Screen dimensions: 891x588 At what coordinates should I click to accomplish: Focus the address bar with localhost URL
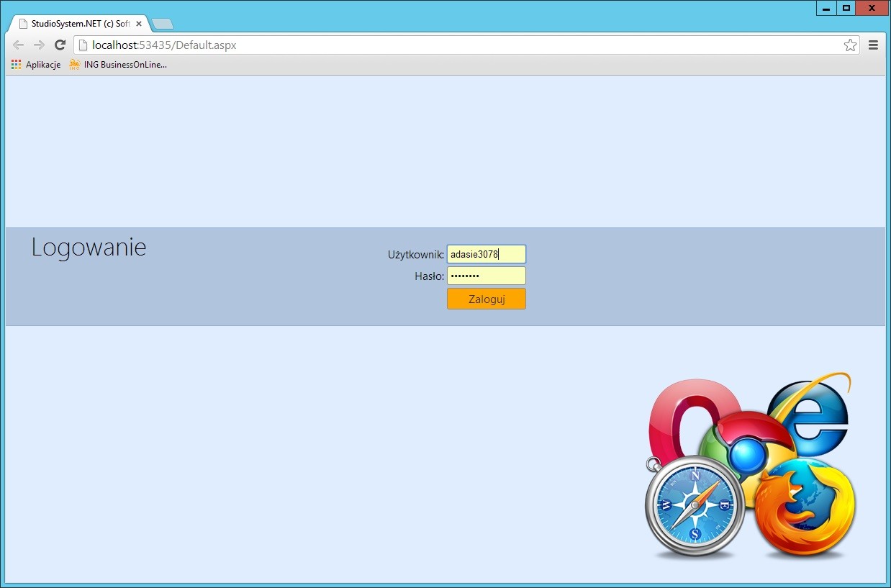pos(466,45)
